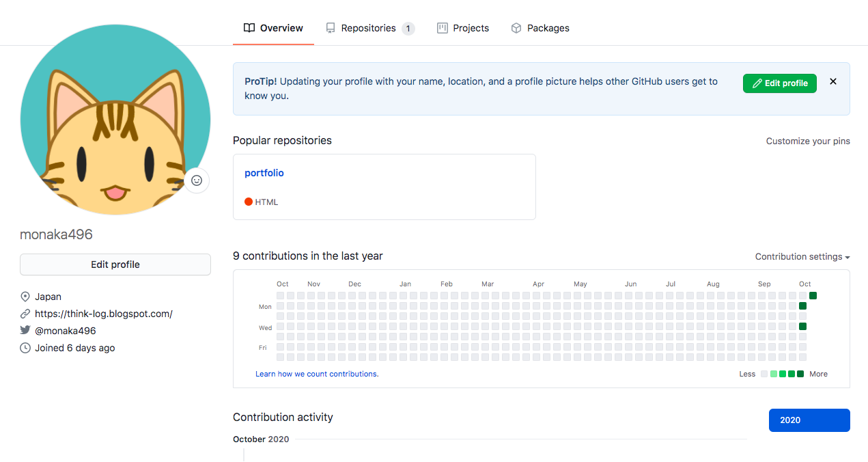Click the Contribution activity heading
The image size is (868, 462).
click(x=283, y=417)
